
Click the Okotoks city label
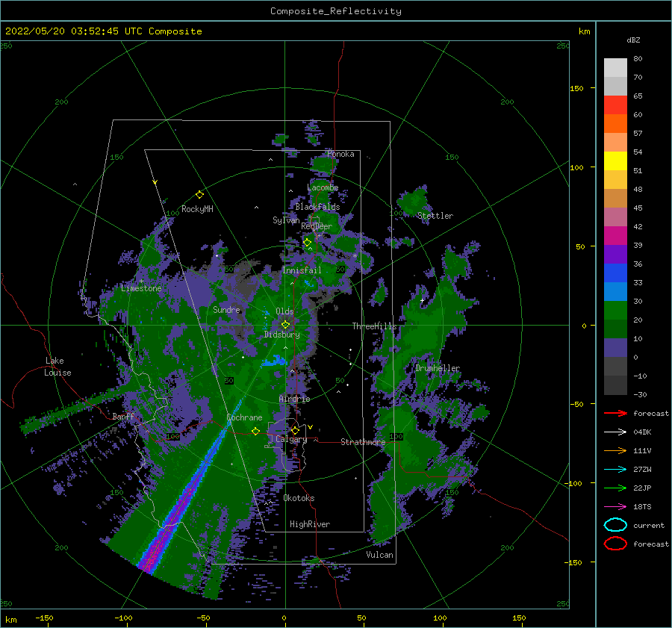(299, 498)
